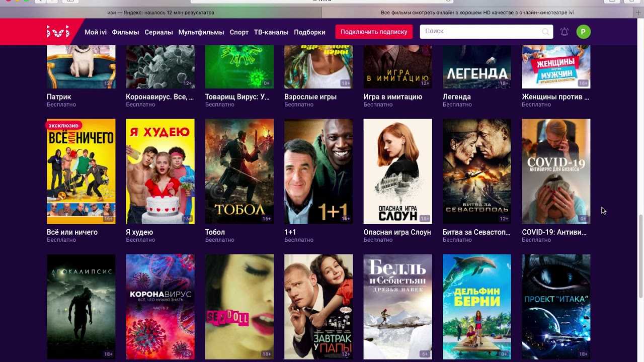Open the Sex Doll poster
Screen dimensions: 644x362
239,307
